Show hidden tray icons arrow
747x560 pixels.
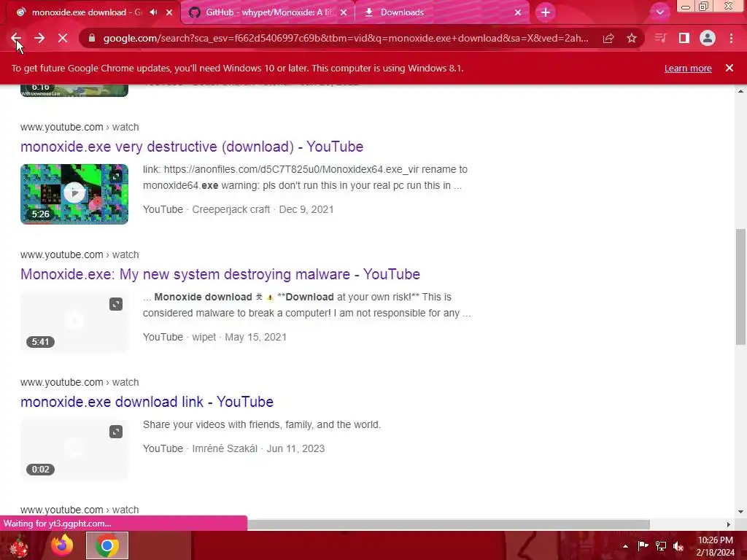(625, 546)
